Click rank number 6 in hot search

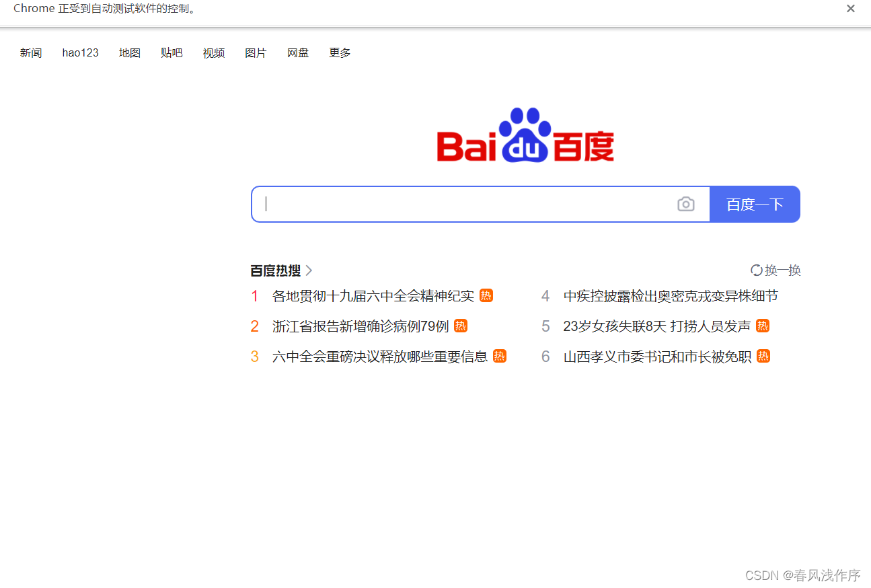545,357
